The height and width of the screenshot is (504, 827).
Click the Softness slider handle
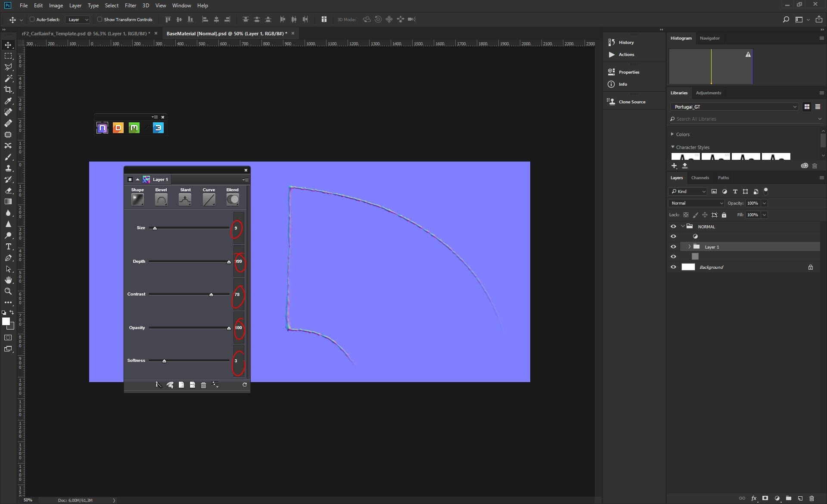(164, 361)
